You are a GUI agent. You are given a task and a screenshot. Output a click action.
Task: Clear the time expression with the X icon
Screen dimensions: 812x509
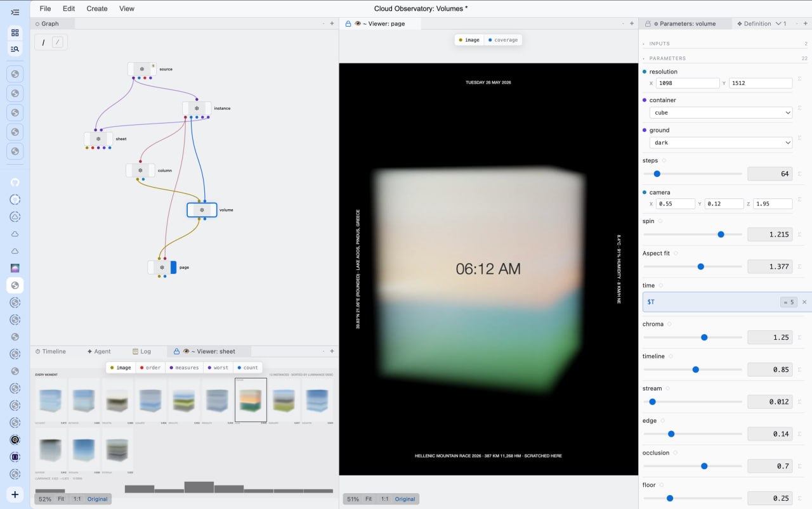[804, 302]
